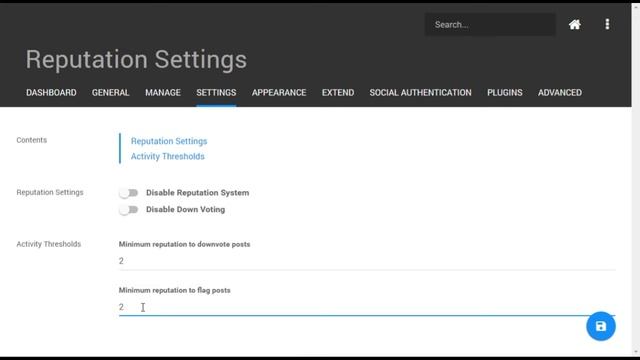Click the Minimum reputation to flag posts label

(175, 290)
